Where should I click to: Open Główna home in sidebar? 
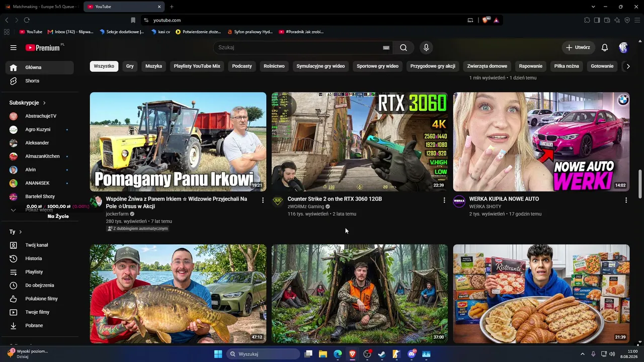(x=40, y=67)
